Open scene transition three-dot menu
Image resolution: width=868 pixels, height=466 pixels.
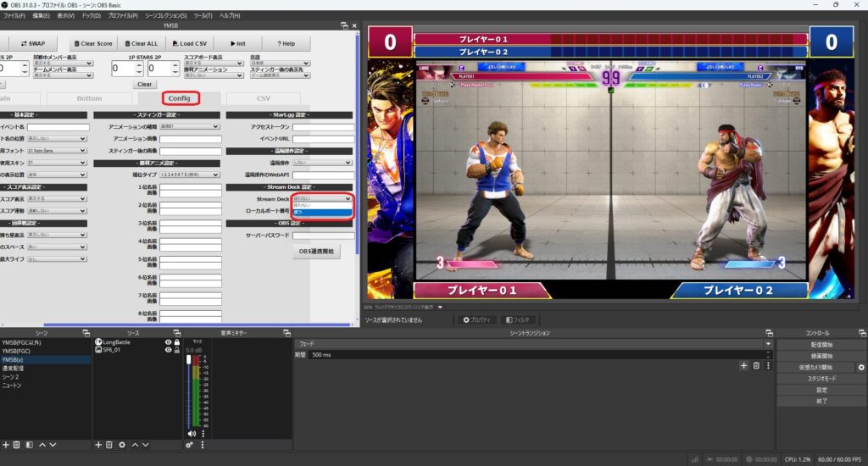pos(768,366)
